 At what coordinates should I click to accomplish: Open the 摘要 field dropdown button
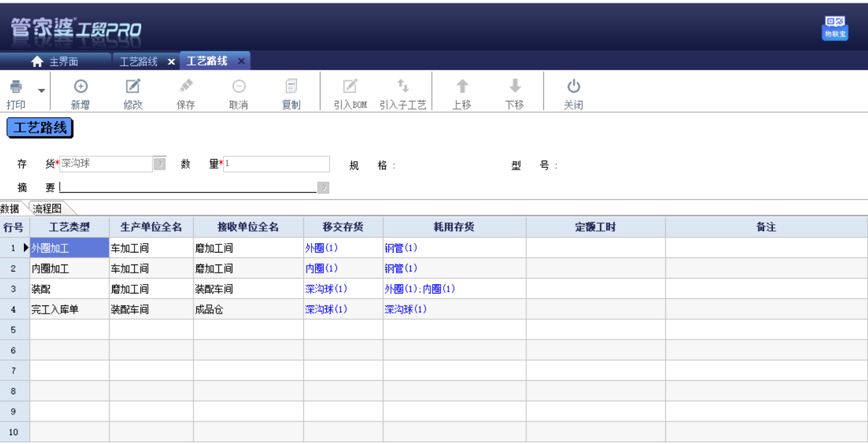coord(323,187)
